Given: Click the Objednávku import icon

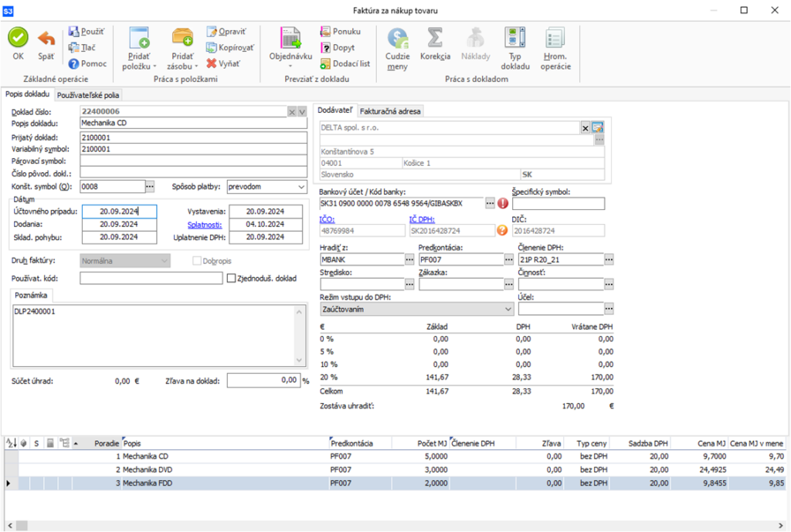Looking at the screenshot, I should [290, 38].
